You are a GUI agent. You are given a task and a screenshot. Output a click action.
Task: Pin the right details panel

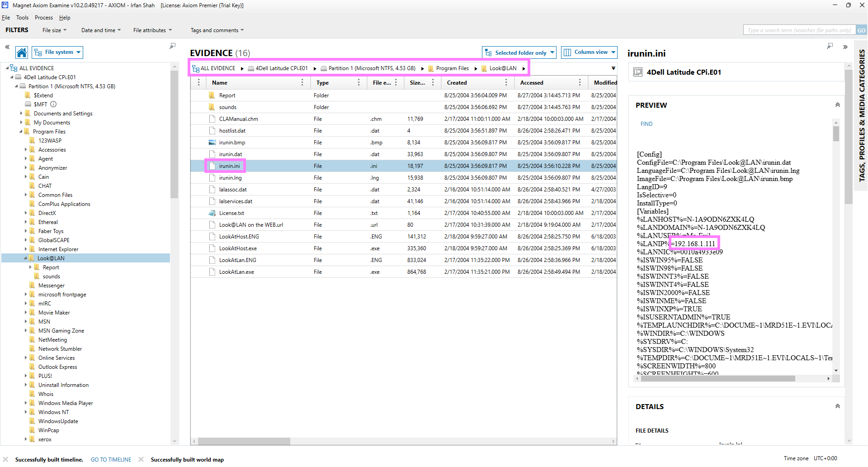point(830,46)
